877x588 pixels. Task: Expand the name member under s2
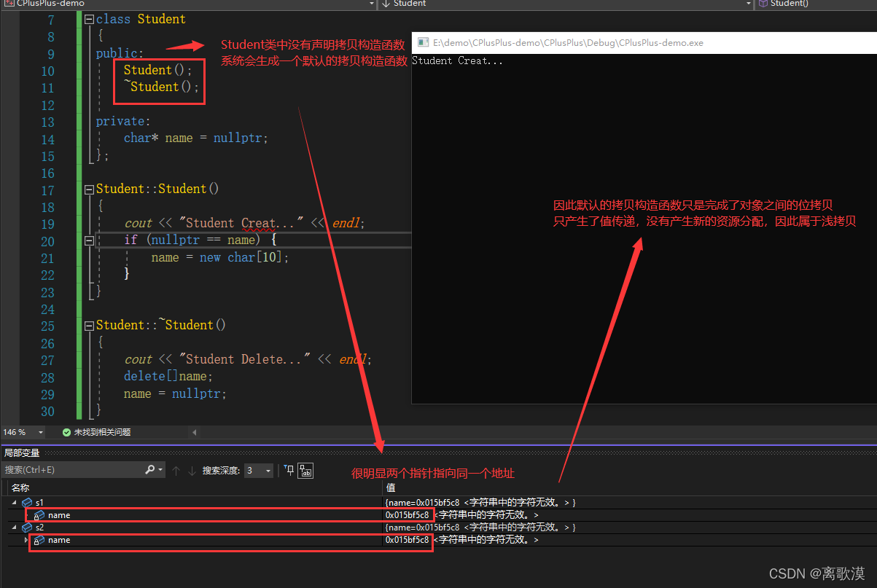(27, 540)
